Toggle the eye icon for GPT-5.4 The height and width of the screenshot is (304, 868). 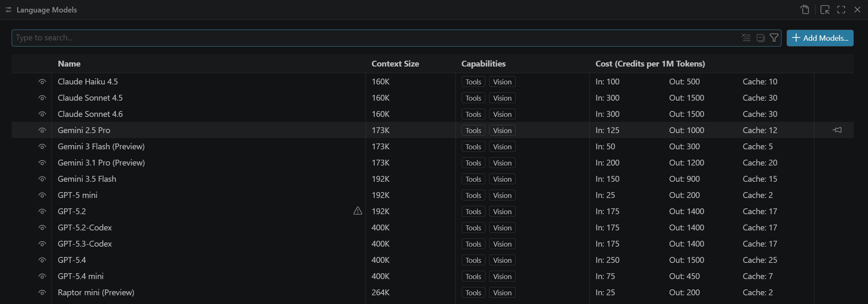coord(42,260)
